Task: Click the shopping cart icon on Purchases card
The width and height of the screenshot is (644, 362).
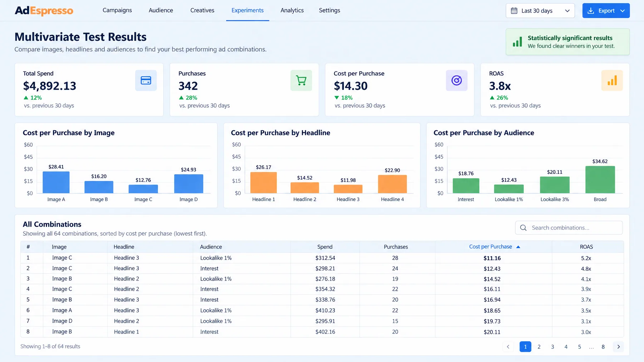Action: 301,80
